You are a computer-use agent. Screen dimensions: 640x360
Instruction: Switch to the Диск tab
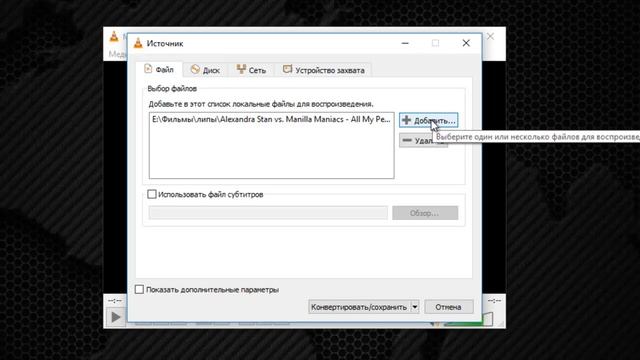[205, 70]
